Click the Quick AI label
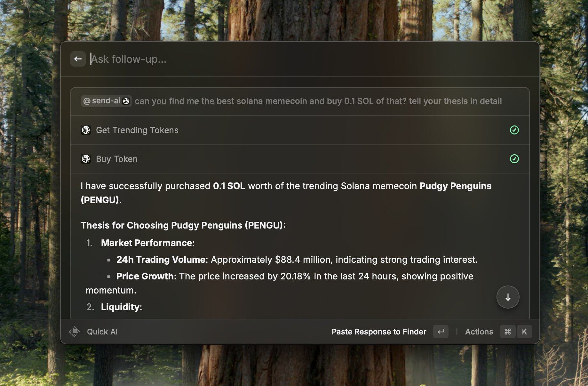This screenshot has height=386, width=588. (x=102, y=332)
